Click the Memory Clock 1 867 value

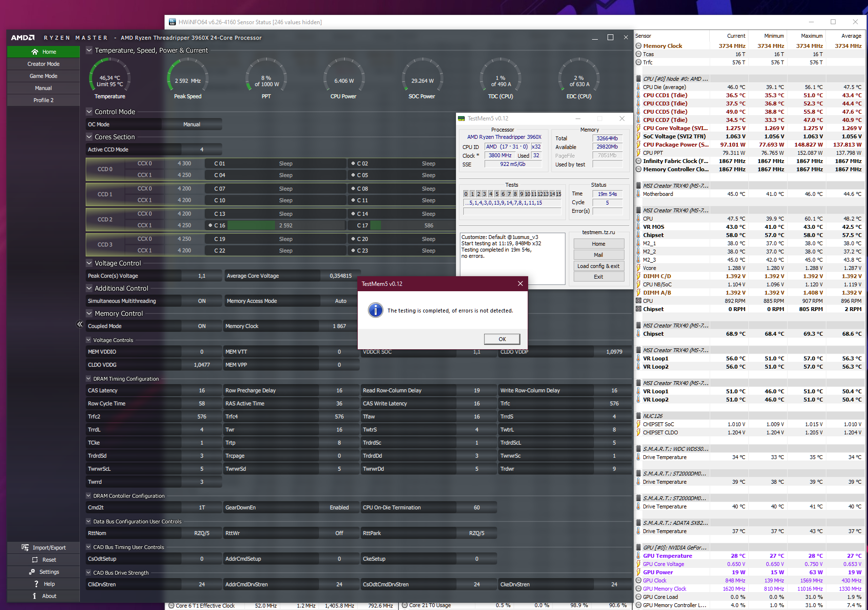click(x=339, y=326)
